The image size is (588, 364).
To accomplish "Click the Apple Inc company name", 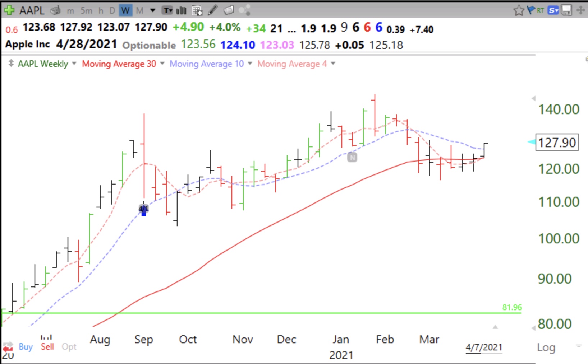I will coord(28,44).
